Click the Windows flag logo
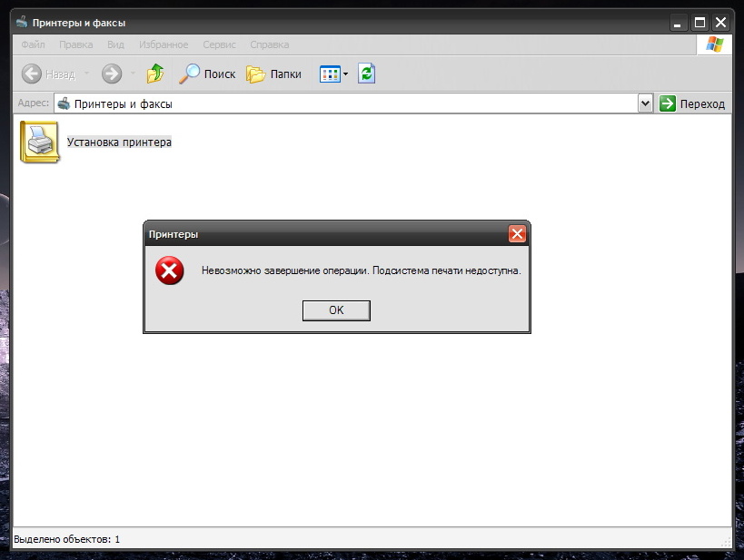744x560 pixels. (714, 44)
